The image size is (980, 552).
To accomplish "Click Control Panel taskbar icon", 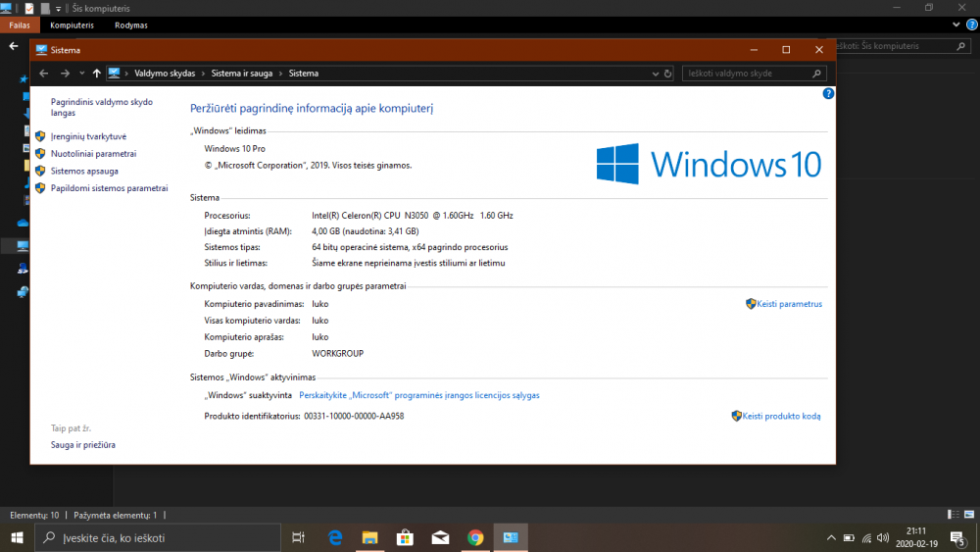I will tap(511, 537).
